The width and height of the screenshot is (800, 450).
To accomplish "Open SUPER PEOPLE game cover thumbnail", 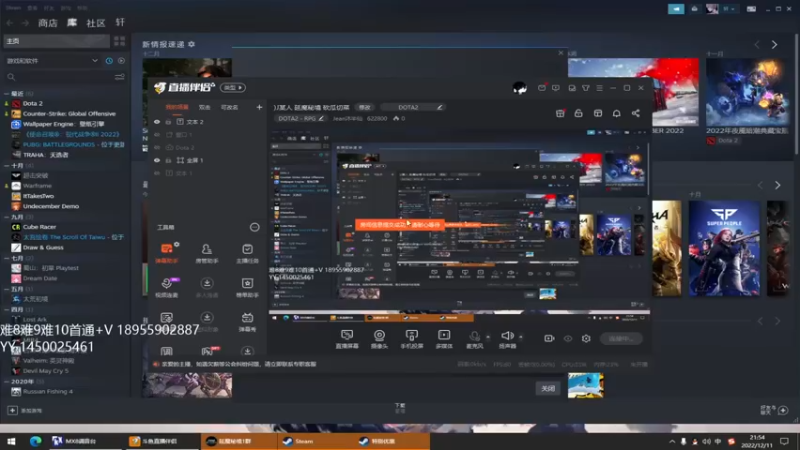I will pyautogui.click(x=724, y=248).
